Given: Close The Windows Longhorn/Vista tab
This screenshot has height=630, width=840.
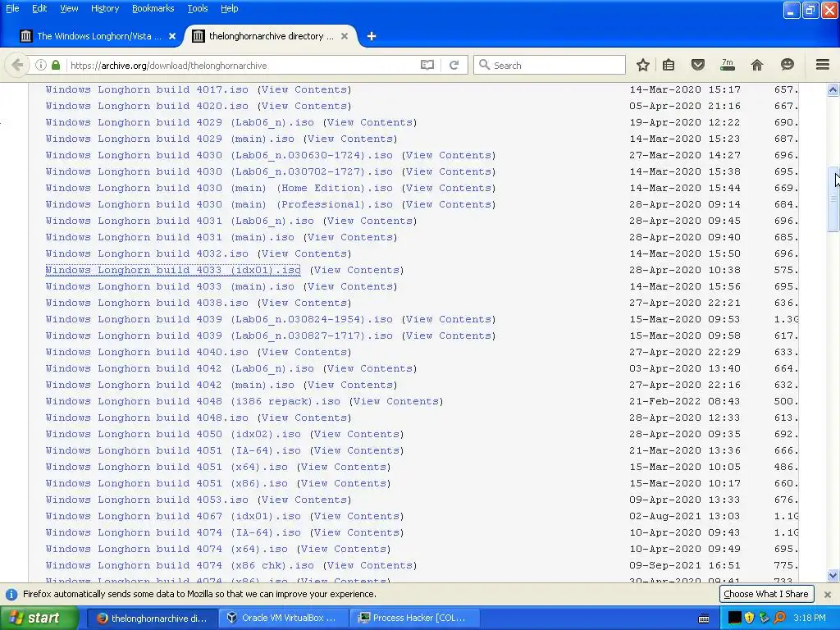Looking at the screenshot, I should (172, 36).
